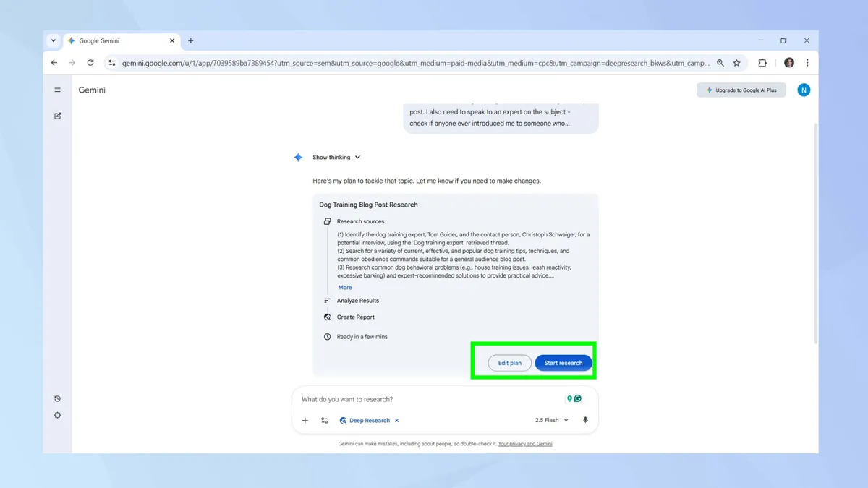The image size is (868, 488).
Task: Open the browser profile avatar
Action: 788,63
